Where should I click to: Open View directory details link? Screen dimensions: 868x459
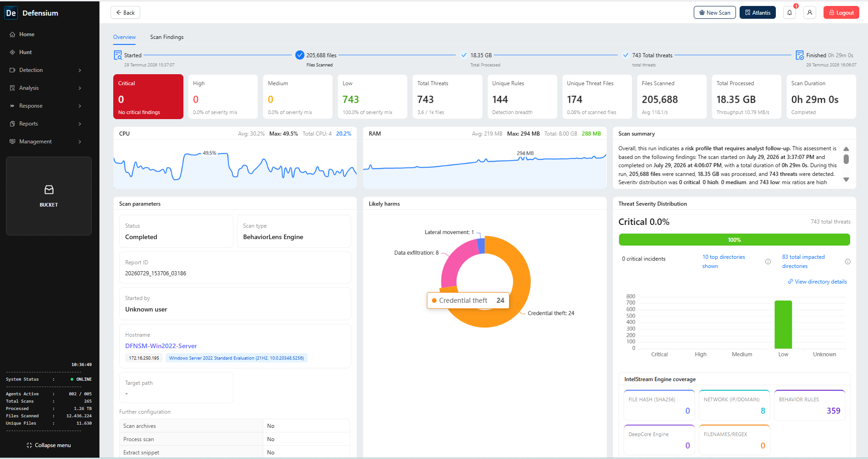click(x=817, y=282)
